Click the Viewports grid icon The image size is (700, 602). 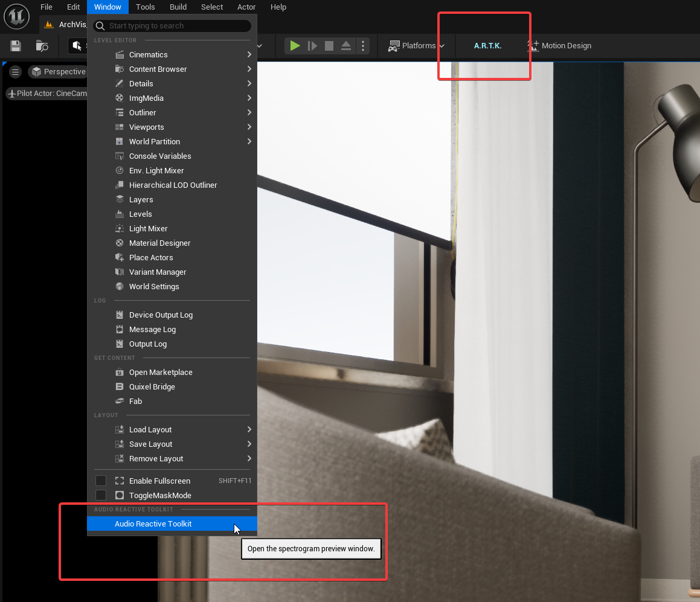[x=120, y=127]
